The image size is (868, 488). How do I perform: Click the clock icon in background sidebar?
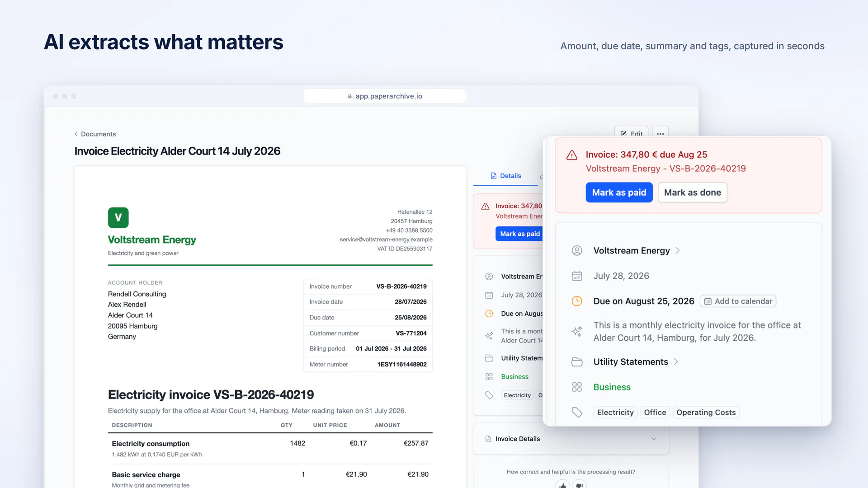tap(489, 314)
